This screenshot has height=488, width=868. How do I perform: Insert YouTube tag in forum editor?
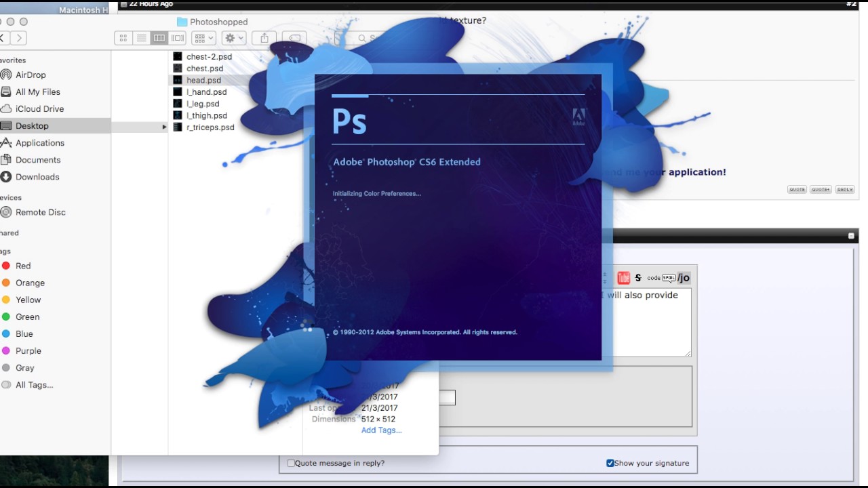coord(623,278)
